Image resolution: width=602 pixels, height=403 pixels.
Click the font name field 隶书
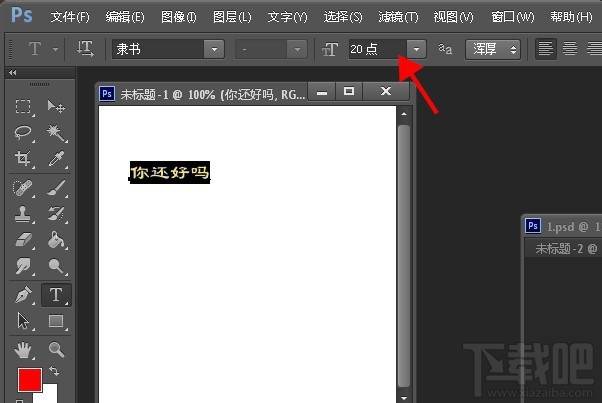pos(158,49)
